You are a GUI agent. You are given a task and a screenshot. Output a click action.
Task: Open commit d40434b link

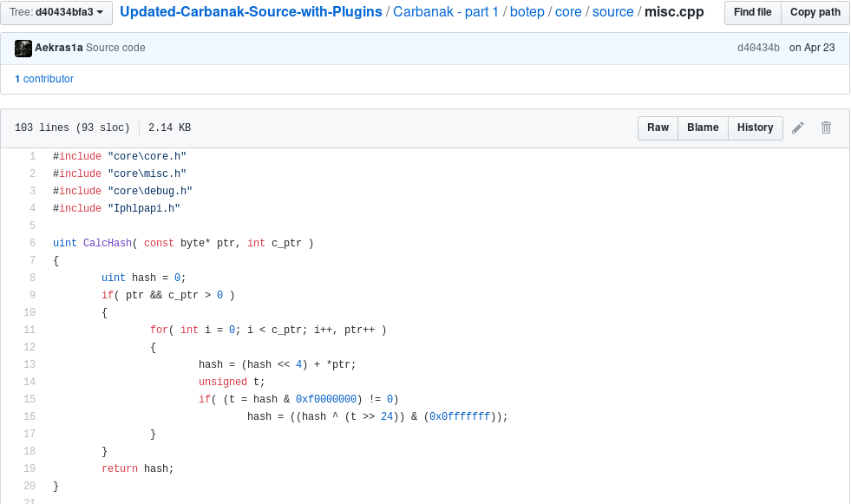coord(758,48)
